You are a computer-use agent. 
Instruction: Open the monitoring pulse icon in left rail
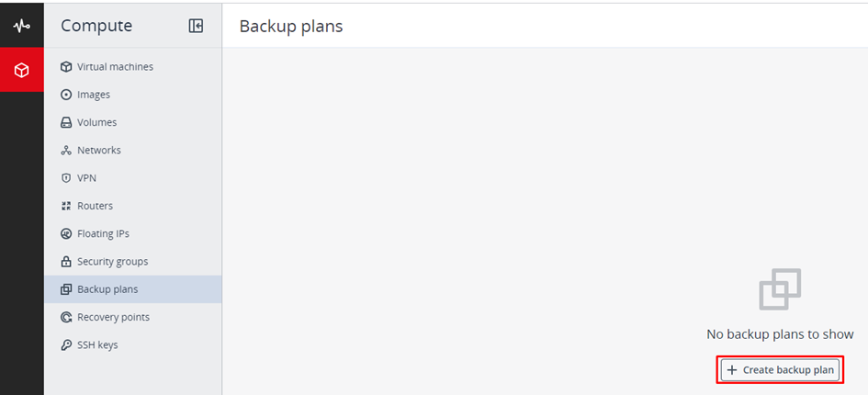[x=21, y=26]
